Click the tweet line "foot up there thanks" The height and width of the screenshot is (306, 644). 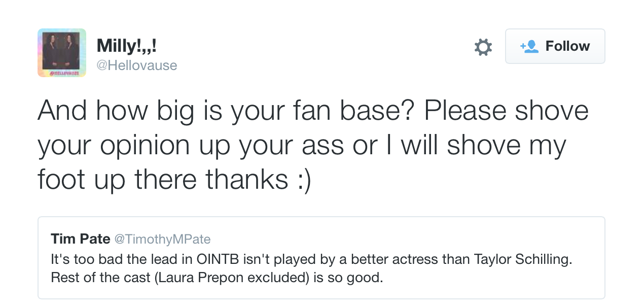click(162, 180)
